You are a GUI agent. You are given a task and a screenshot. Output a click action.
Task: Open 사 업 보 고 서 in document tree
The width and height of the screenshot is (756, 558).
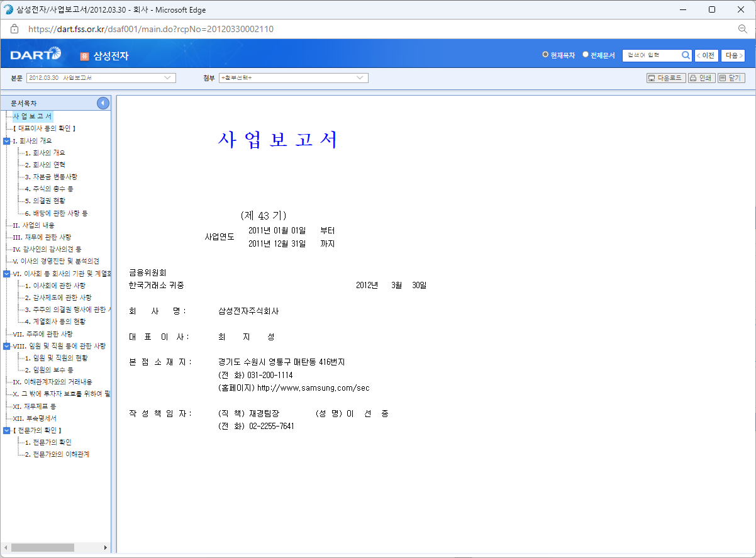click(x=33, y=116)
